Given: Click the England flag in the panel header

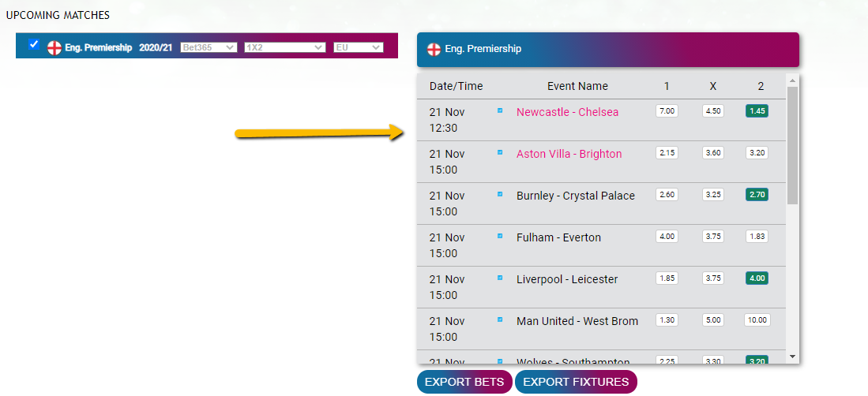Looking at the screenshot, I should [434, 49].
